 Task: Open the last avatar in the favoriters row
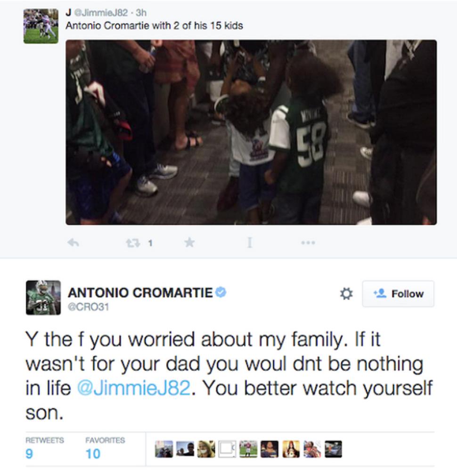(x=333, y=449)
